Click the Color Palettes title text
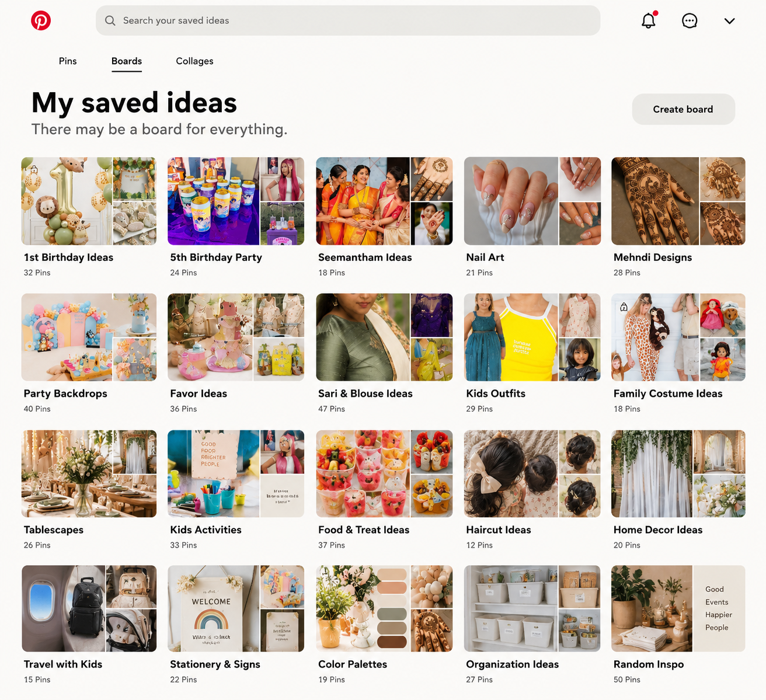This screenshot has height=700, width=766. click(x=353, y=664)
